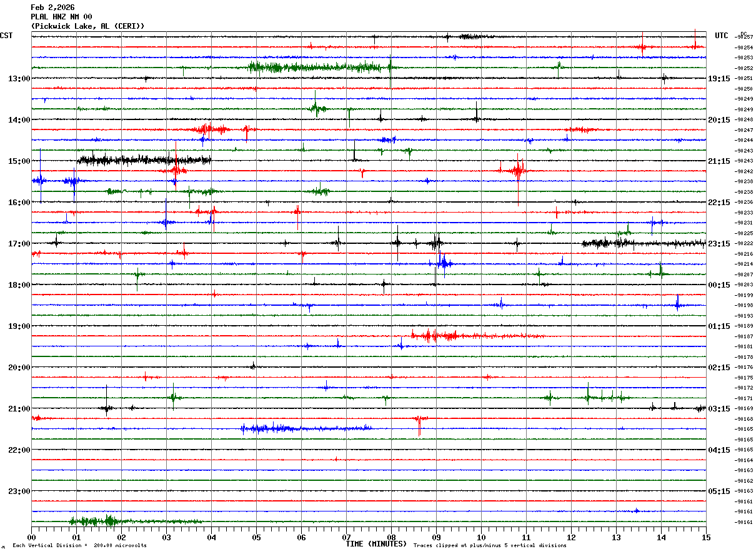This screenshot has height=554, width=756.
Task: Click the '12' minute tick label
Action: click(x=572, y=537)
